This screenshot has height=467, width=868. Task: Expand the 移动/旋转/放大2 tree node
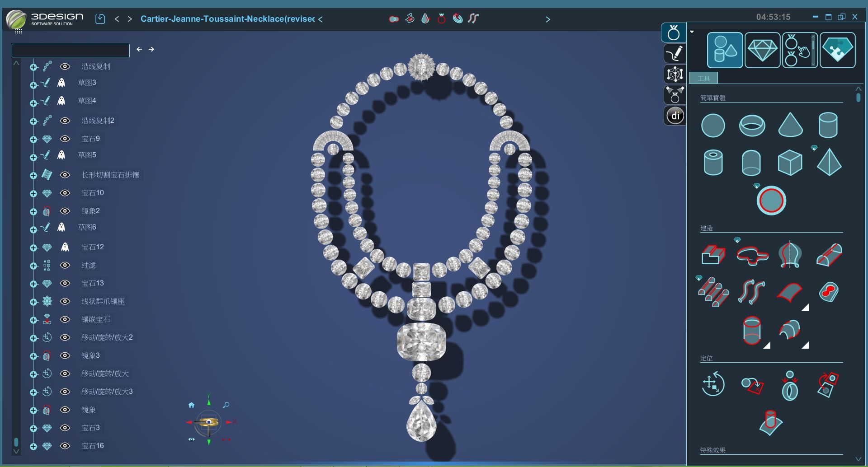pyautogui.click(x=33, y=338)
